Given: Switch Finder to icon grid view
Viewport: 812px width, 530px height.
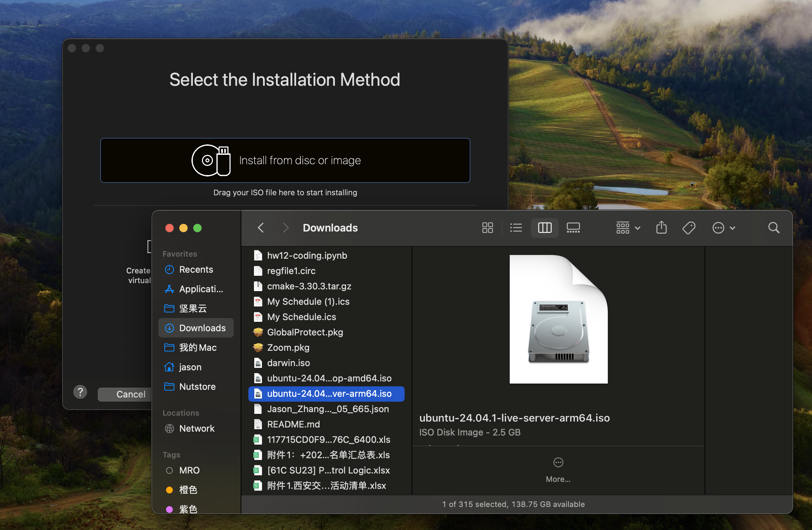Looking at the screenshot, I should (487, 228).
